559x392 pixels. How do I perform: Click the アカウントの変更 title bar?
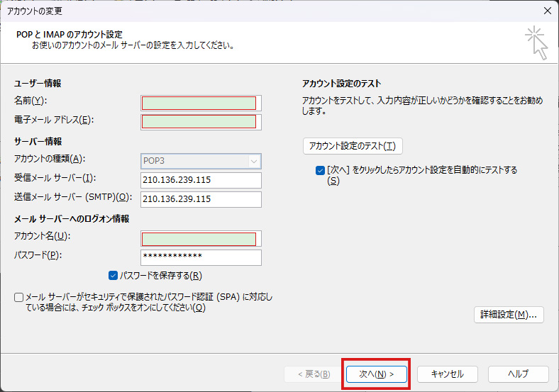coord(213,11)
